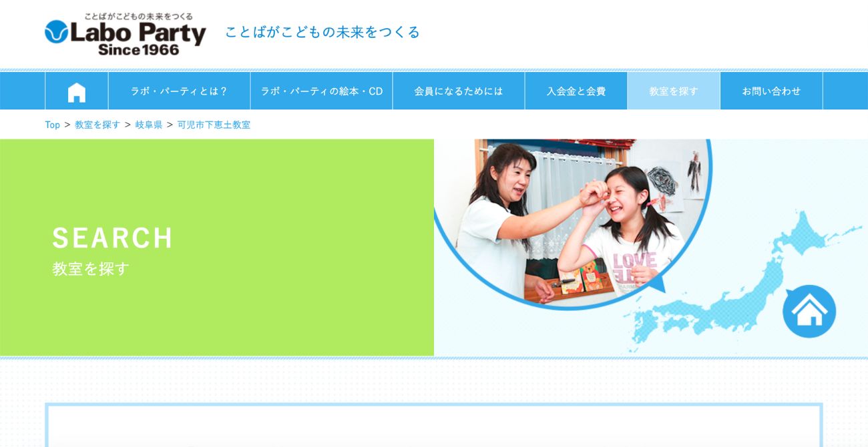Click the 可児市下恵土教室 breadcrumb entry
The height and width of the screenshot is (447, 868).
[x=212, y=124]
